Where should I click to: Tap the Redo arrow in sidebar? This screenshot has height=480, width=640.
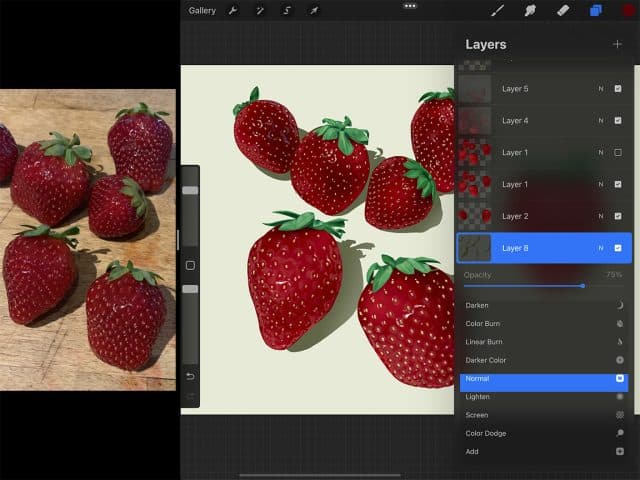(190, 396)
